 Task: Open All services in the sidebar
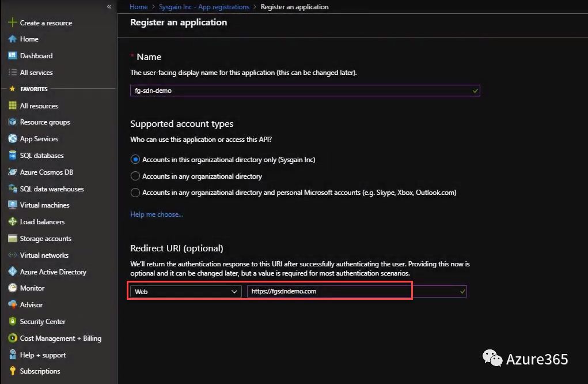[36, 72]
